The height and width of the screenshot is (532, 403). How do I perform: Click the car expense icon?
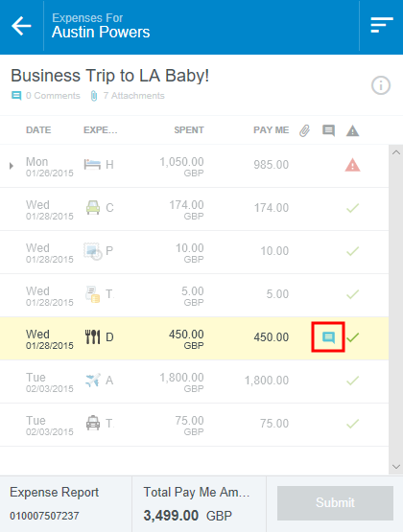coord(93,207)
